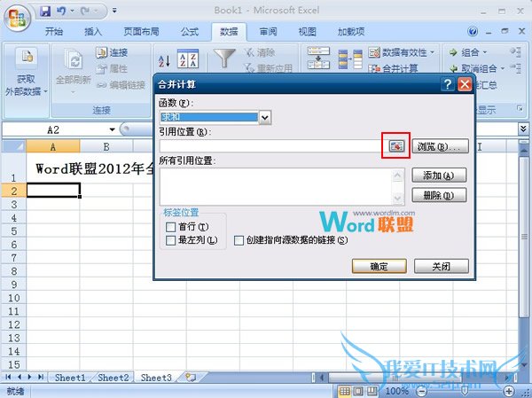This screenshot has height=398, width=532.
Task: Click the Consolidate ribbon item
Action: (x=393, y=68)
